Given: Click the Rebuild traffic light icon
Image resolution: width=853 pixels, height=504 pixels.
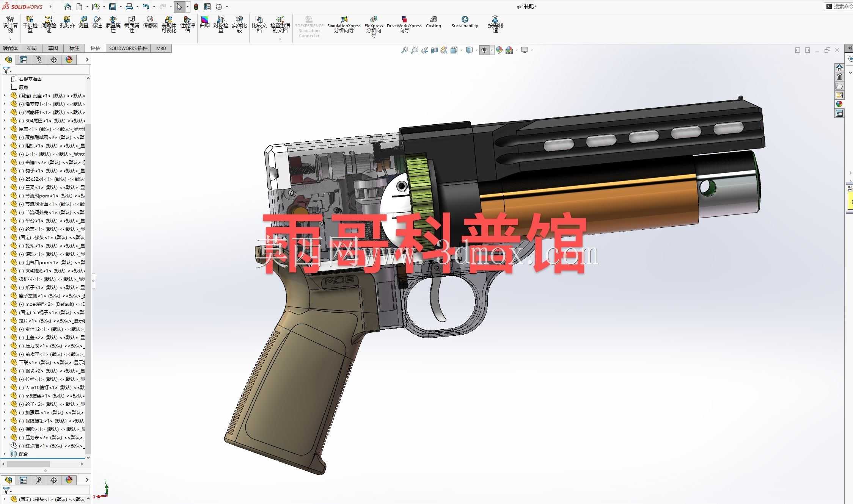Looking at the screenshot, I should (x=196, y=7).
